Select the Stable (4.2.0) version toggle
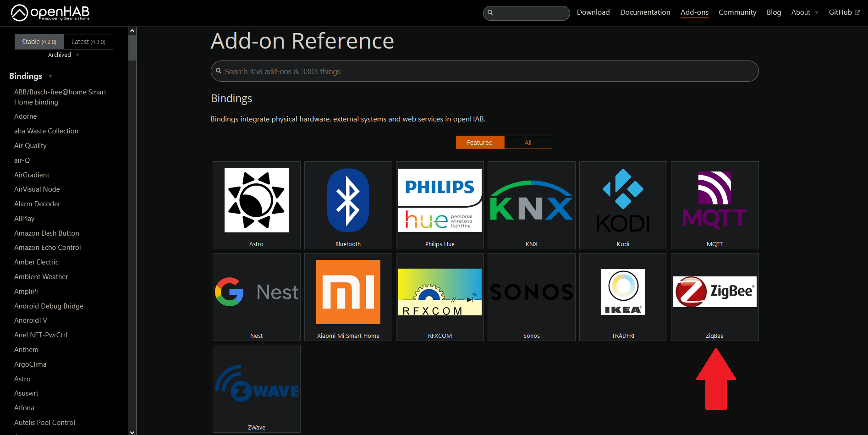The image size is (868, 435). coord(39,41)
